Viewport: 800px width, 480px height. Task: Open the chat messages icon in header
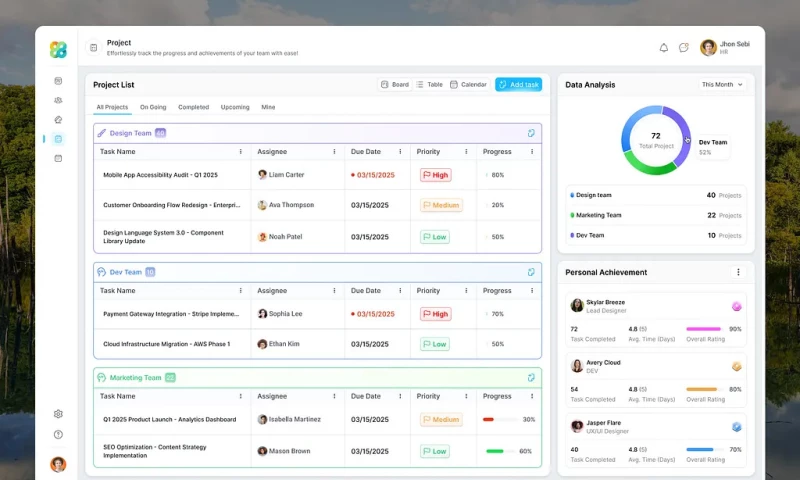(x=684, y=47)
